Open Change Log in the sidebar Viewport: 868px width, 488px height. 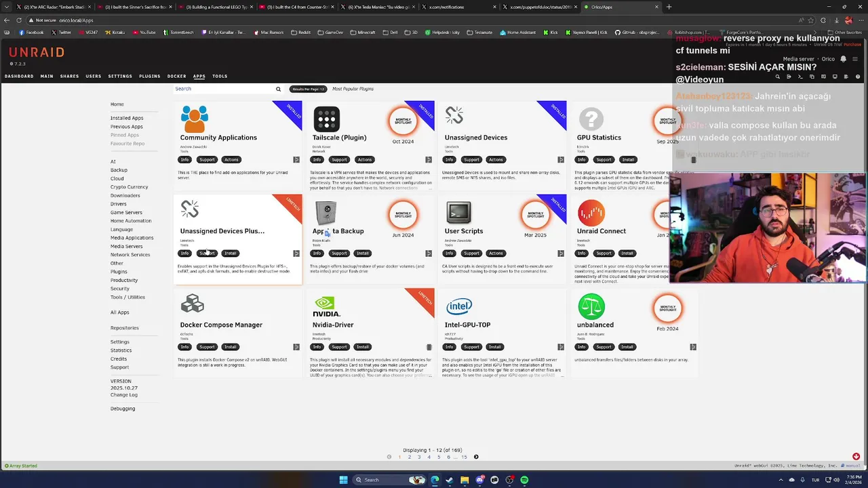[123, 395]
